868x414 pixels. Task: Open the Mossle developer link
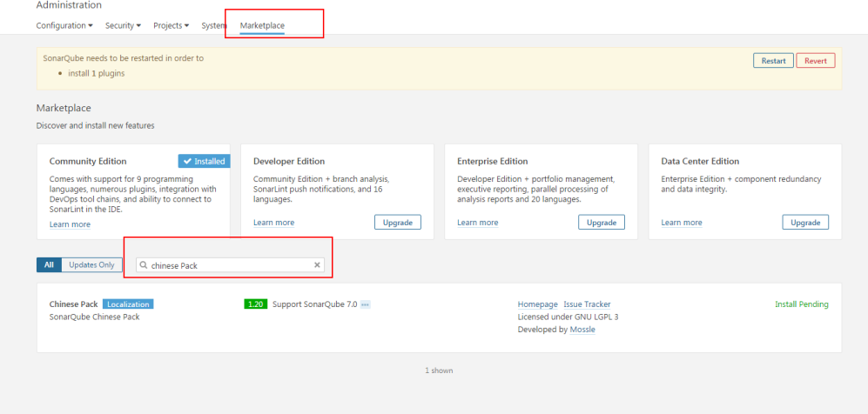583,330
